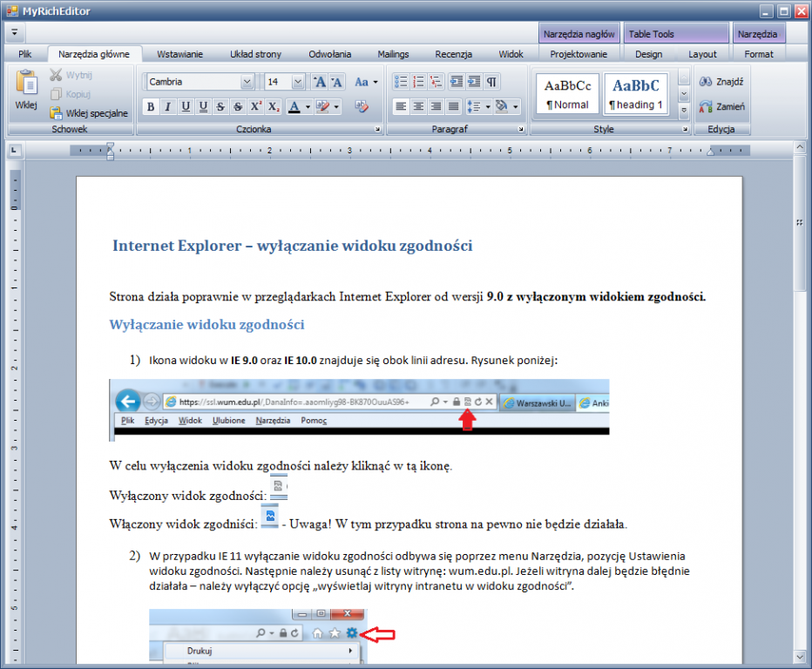The width and height of the screenshot is (812, 669).
Task: Justify the paragraph text
Action: click(454, 106)
